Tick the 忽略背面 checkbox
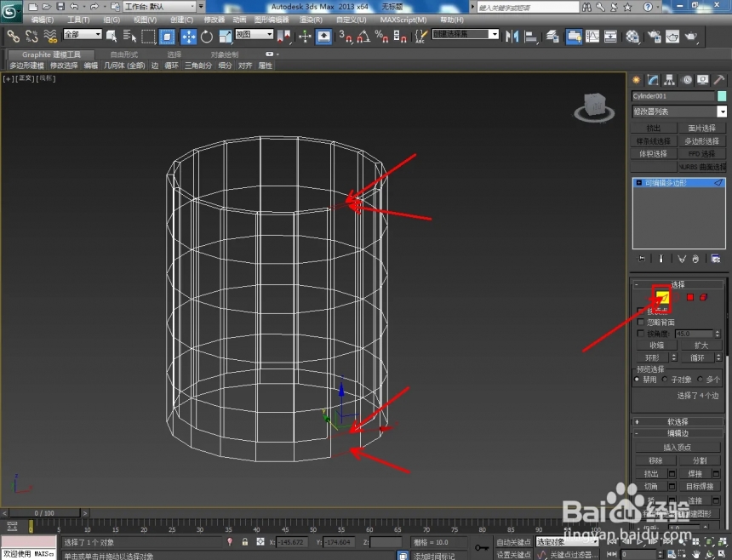 (x=640, y=322)
